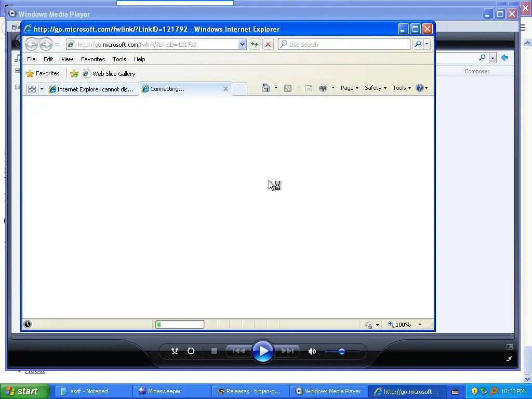
Task: Click the address bar URL field
Action: 152,45
